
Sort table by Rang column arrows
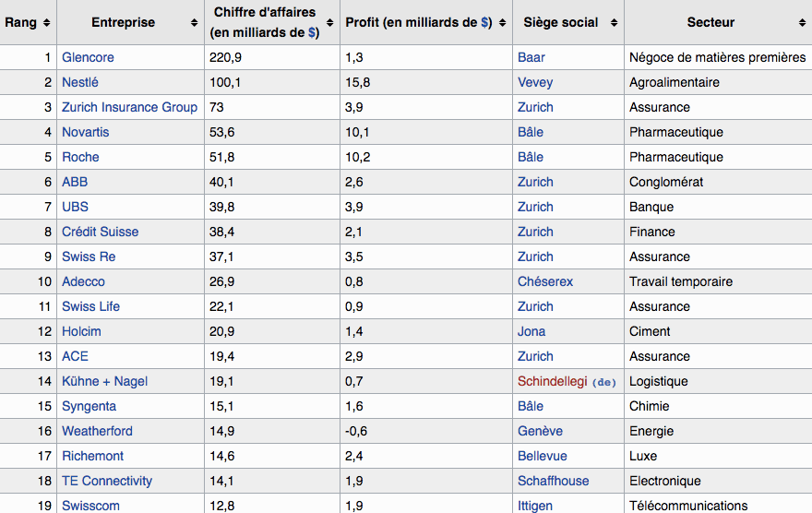click(47, 22)
